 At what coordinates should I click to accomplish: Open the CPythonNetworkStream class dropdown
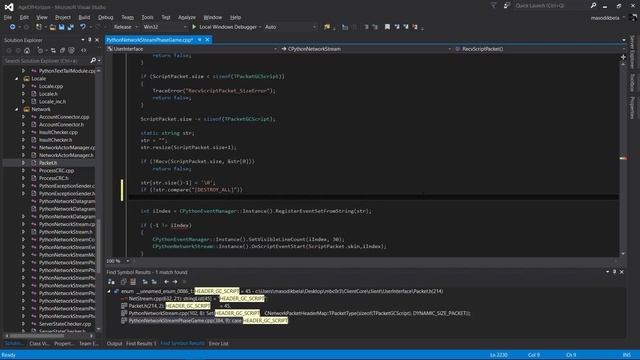point(366,49)
